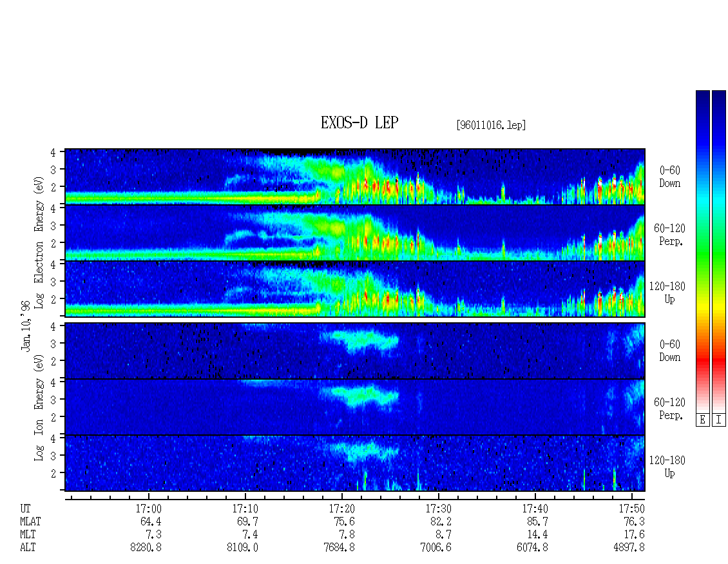This screenshot has height=564, width=728.
Task: Open the ion 60-120 Perp. spectrogram panel
Action: (355, 407)
